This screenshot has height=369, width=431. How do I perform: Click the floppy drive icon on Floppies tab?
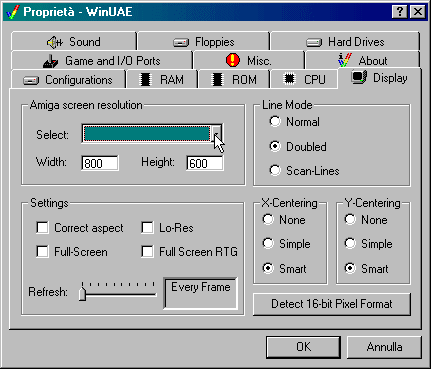click(x=181, y=43)
